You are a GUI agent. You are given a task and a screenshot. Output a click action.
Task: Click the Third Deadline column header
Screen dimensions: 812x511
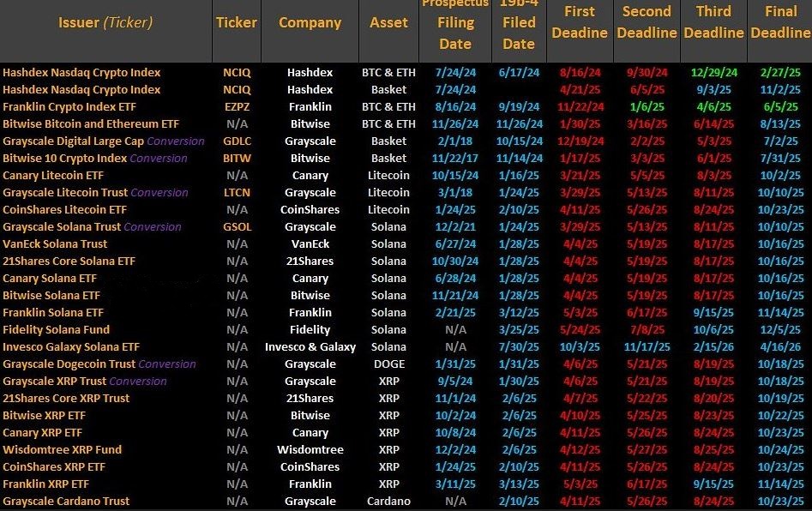tap(713, 22)
